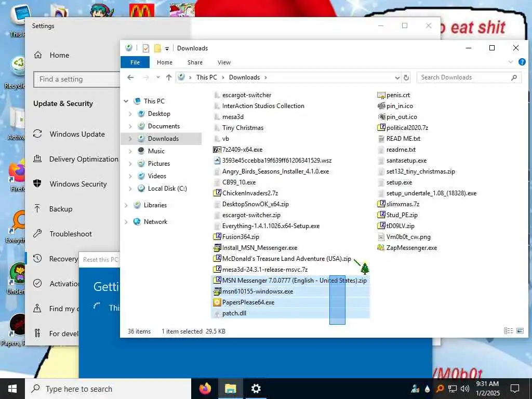The height and width of the screenshot is (399, 532).
Task: Click Find a setting box in Settings
Action: [77, 79]
